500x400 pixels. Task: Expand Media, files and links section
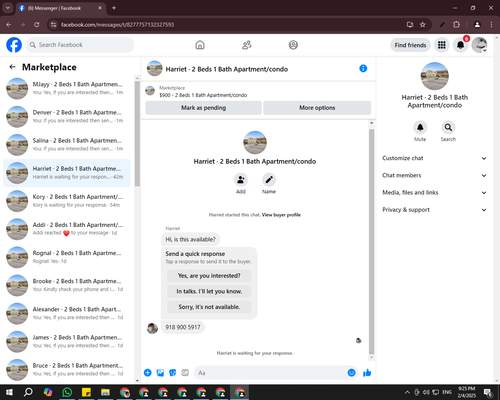coord(434,193)
